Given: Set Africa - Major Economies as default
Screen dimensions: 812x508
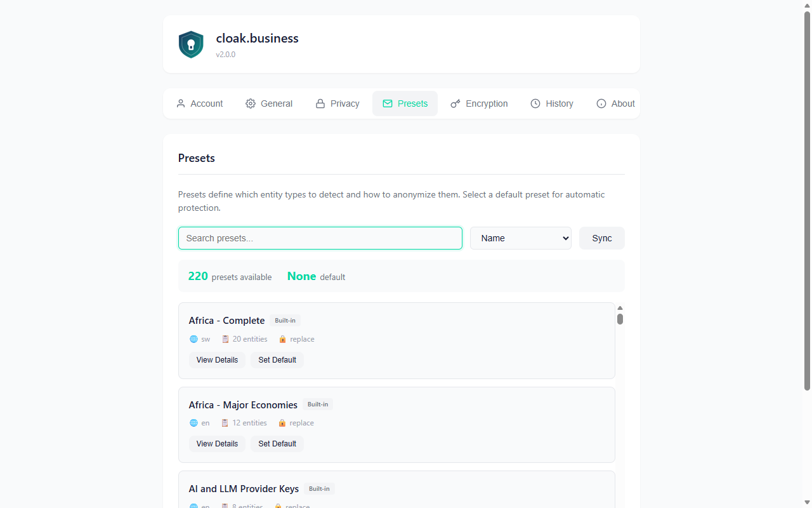Looking at the screenshot, I should [277, 444].
